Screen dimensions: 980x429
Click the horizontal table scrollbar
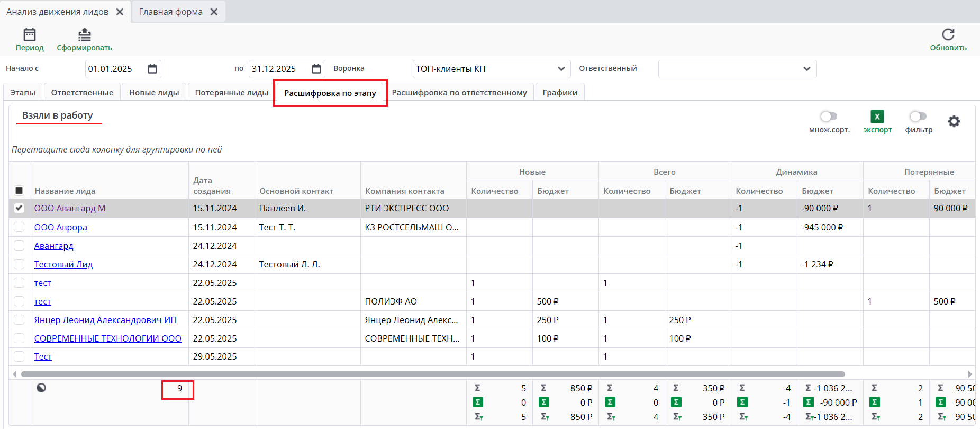pyautogui.click(x=432, y=374)
